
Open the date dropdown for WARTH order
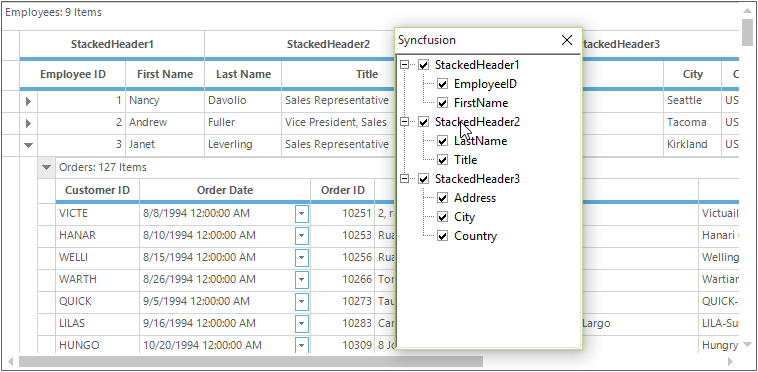coord(302,279)
